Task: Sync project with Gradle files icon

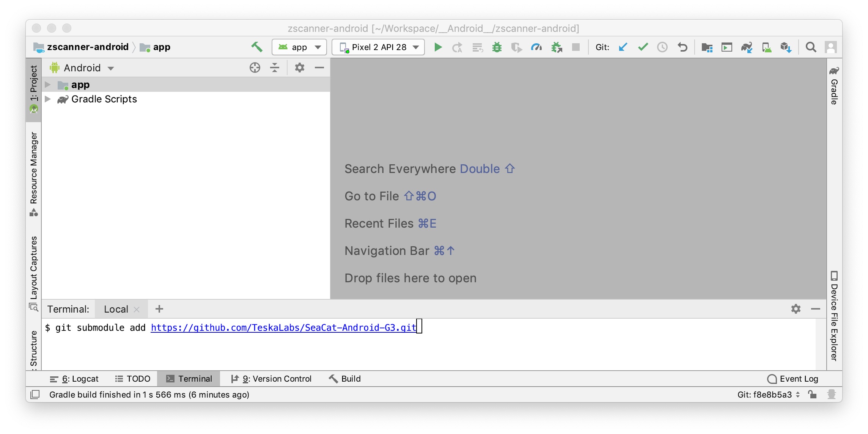Action: point(747,47)
